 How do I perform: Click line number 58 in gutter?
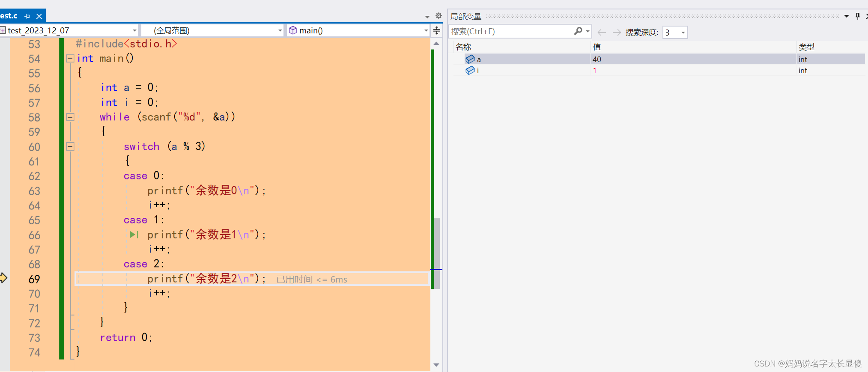click(34, 117)
